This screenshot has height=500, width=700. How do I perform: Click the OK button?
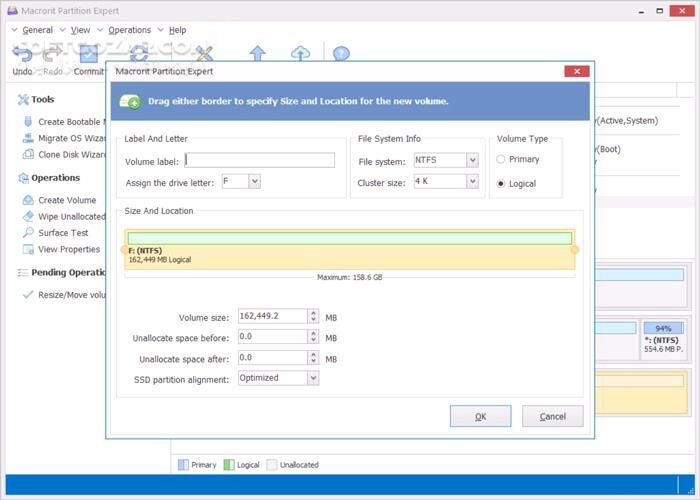(x=480, y=416)
